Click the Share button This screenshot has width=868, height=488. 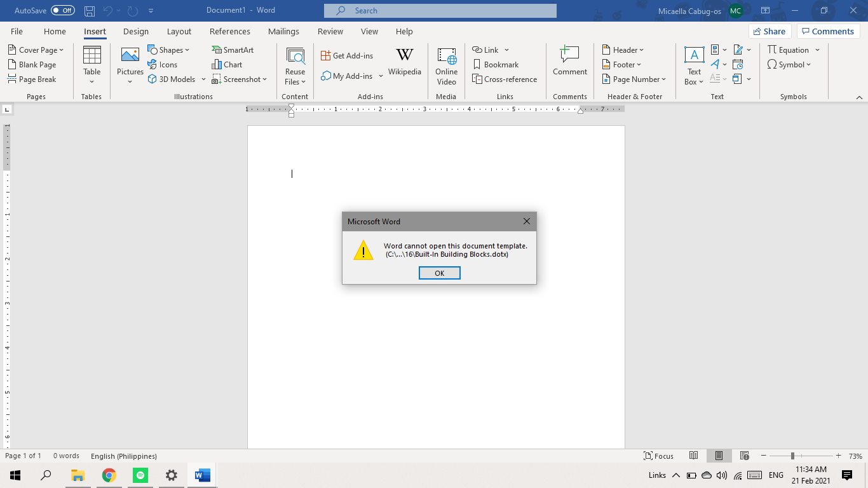770,31
